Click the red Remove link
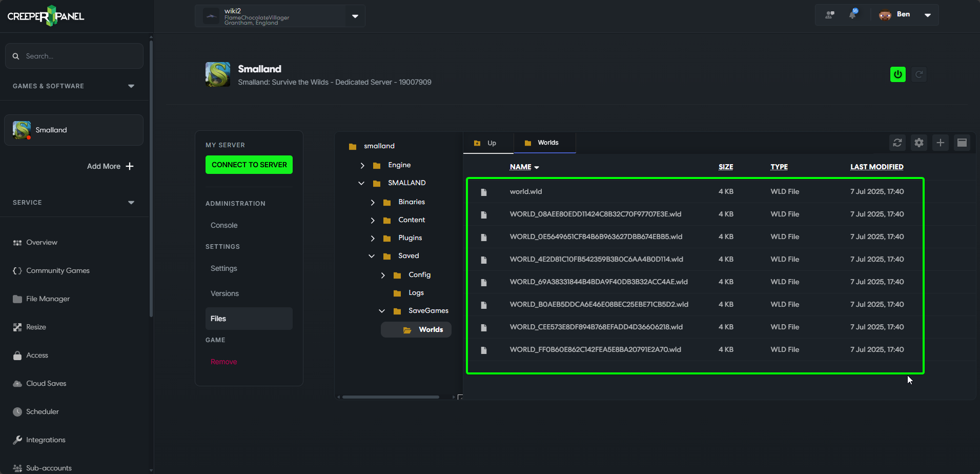The height and width of the screenshot is (474, 980). (x=223, y=362)
